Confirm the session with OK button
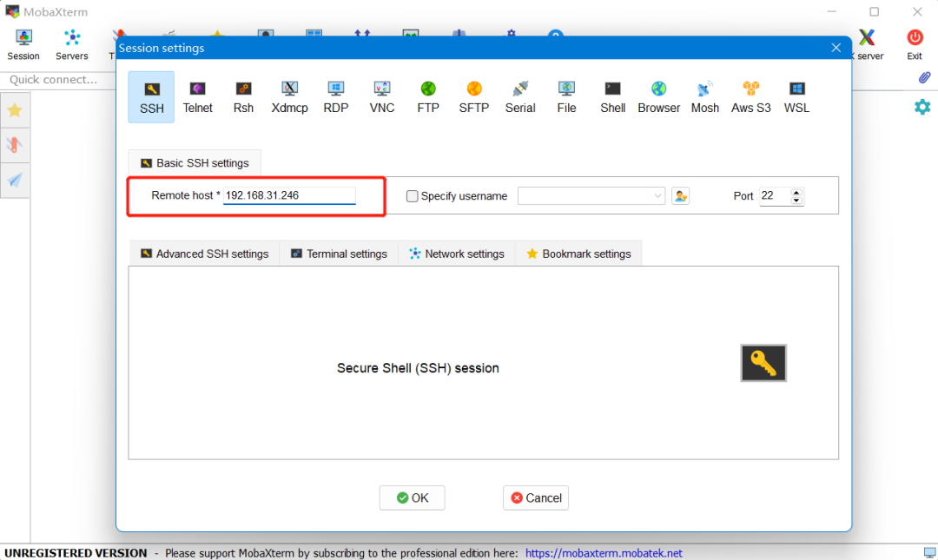The height and width of the screenshot is (560, 938). click(x=413, y=497)
